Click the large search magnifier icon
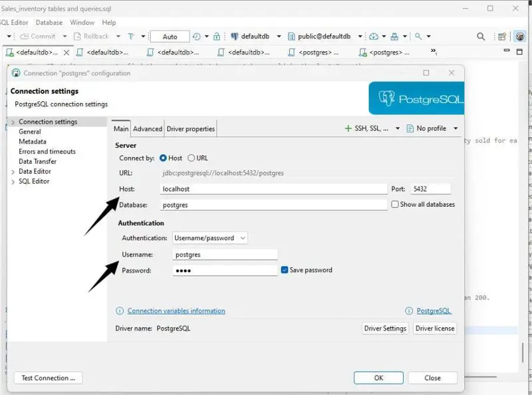 click(481, 37)
